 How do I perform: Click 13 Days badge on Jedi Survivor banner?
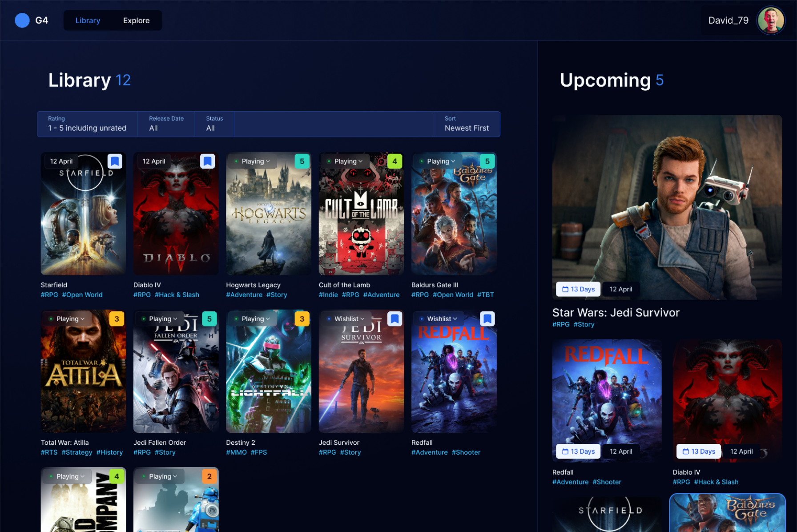(x=578, y=289)
